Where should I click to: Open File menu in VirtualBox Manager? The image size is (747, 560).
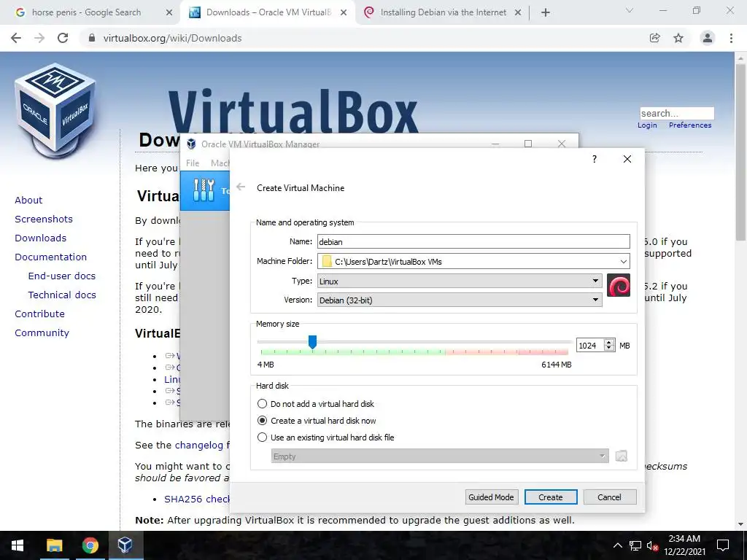click(x=193, y=163)
